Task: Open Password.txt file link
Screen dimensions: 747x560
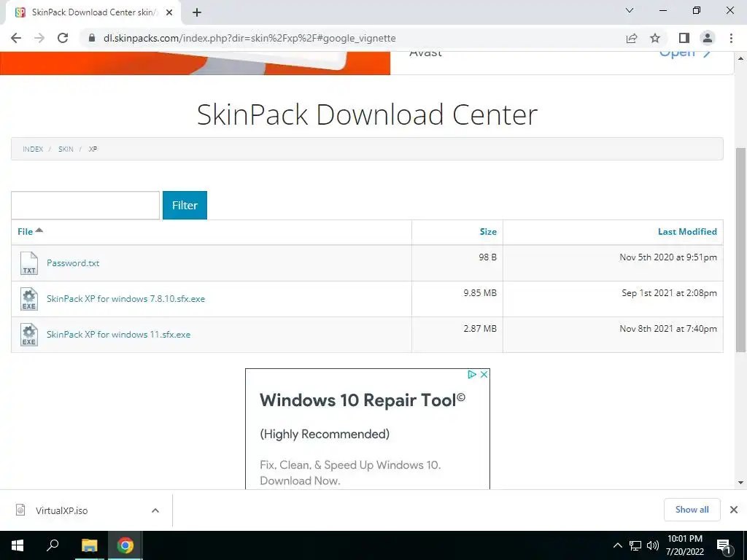Action: coord(73,262)
